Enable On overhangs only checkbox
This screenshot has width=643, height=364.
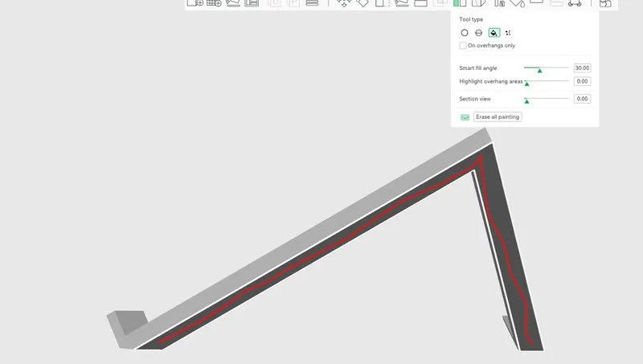[x=463, y=46]
